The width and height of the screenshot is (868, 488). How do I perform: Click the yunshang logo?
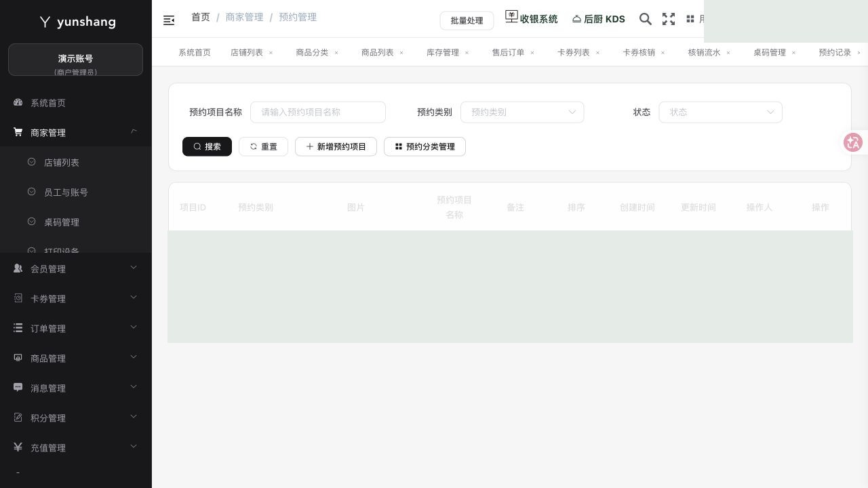77,22
